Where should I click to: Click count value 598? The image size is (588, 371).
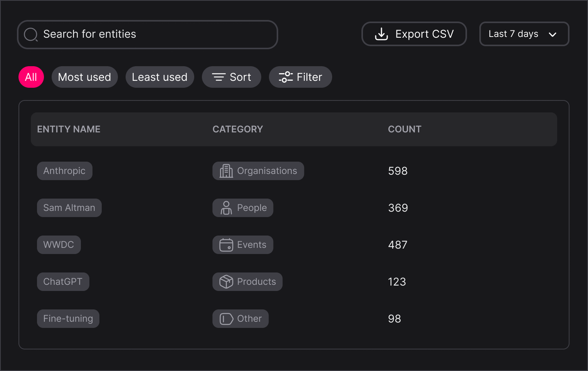pyautogui.click(x=398, y=171)
